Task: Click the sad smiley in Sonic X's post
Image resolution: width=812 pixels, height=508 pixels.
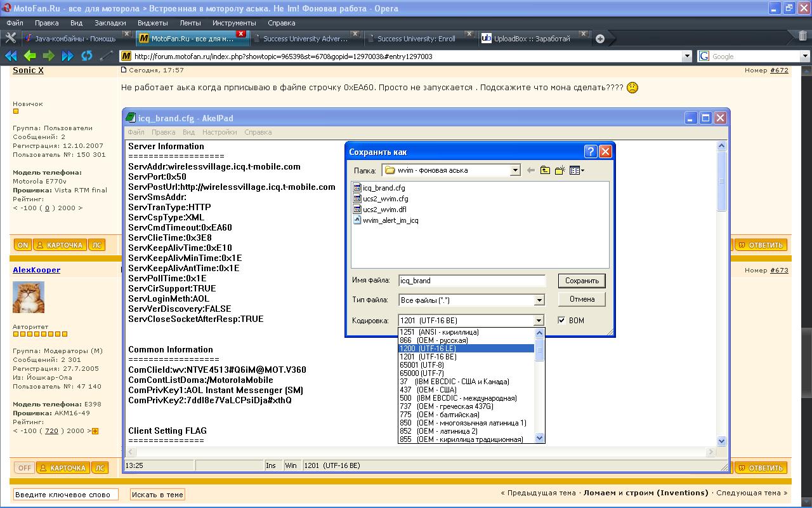Action: [x=632, y=88]
